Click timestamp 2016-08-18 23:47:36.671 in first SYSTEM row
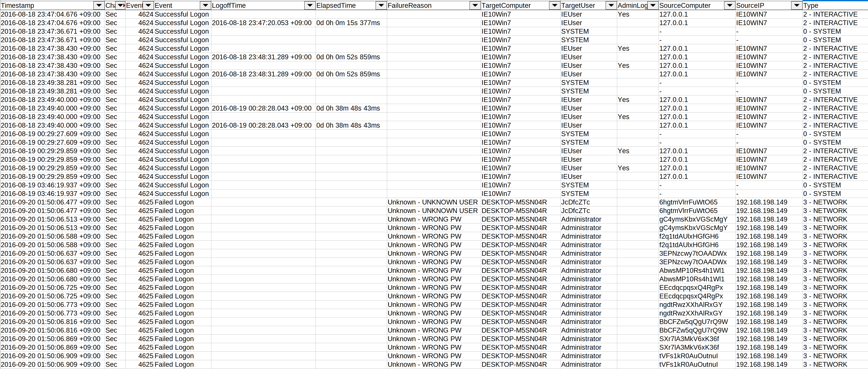Image resolution: width=868 pixels, height=369 pixels. [52, 31]
